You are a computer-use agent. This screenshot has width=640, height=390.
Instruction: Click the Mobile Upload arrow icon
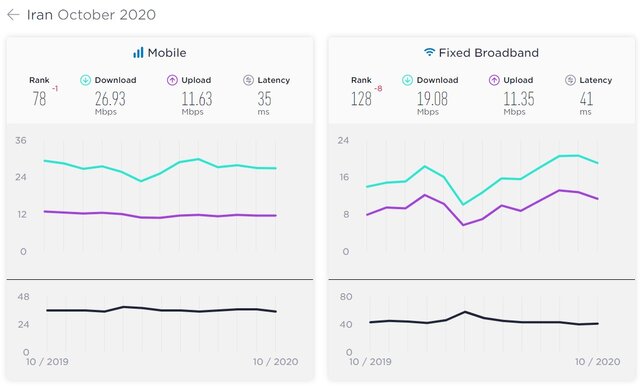(172, 80)
